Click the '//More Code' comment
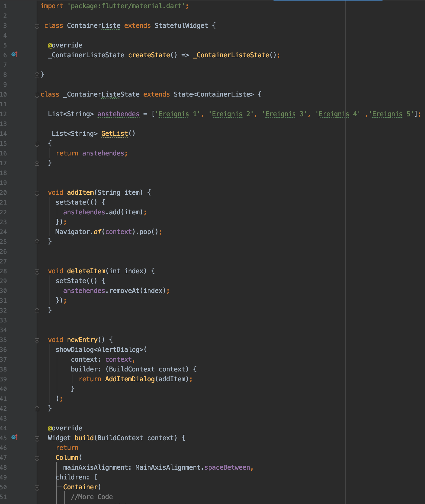 click(x=92, y=497)
